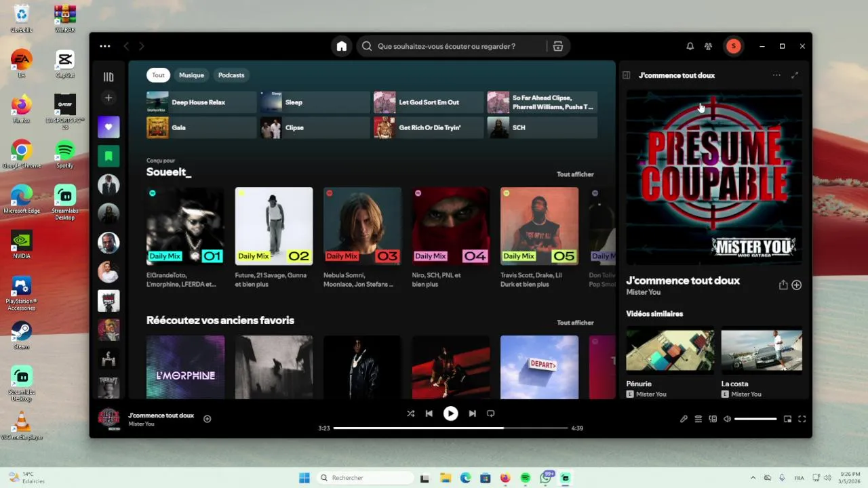Skip to the previous track

pyautogui.click(x=429, y=413)
